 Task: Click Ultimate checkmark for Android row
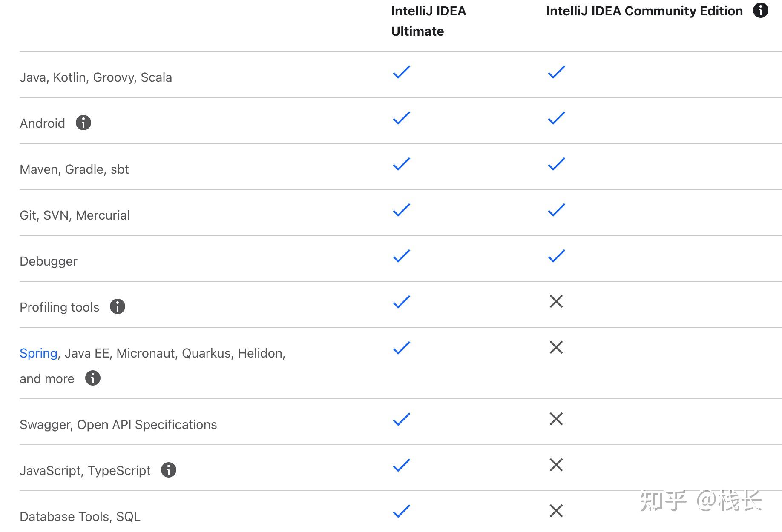point(401,118)
